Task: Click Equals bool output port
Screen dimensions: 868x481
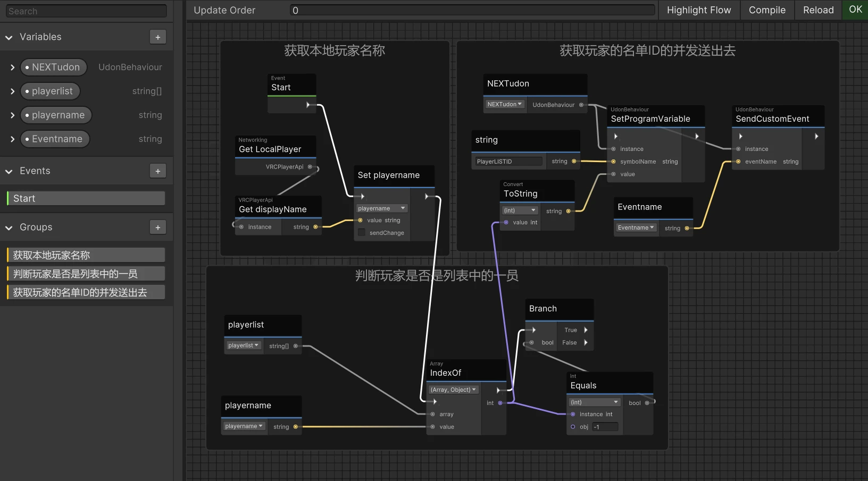Action: click(647, 403)
